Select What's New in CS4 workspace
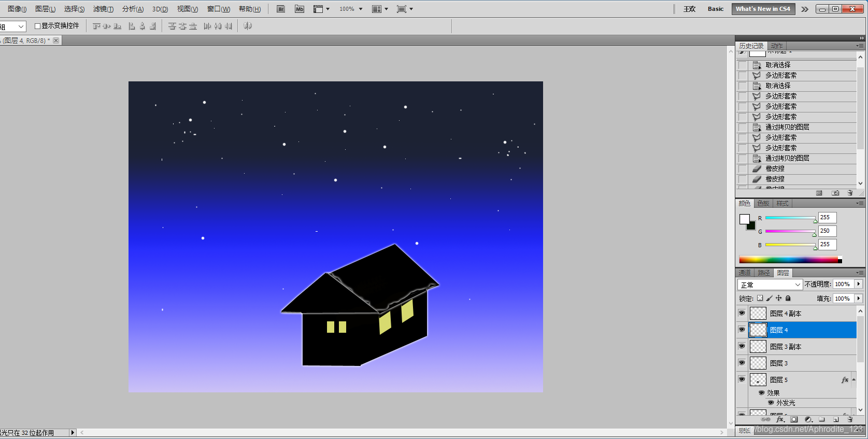This screenshot has height=439, width=868. tap(763, 9)
